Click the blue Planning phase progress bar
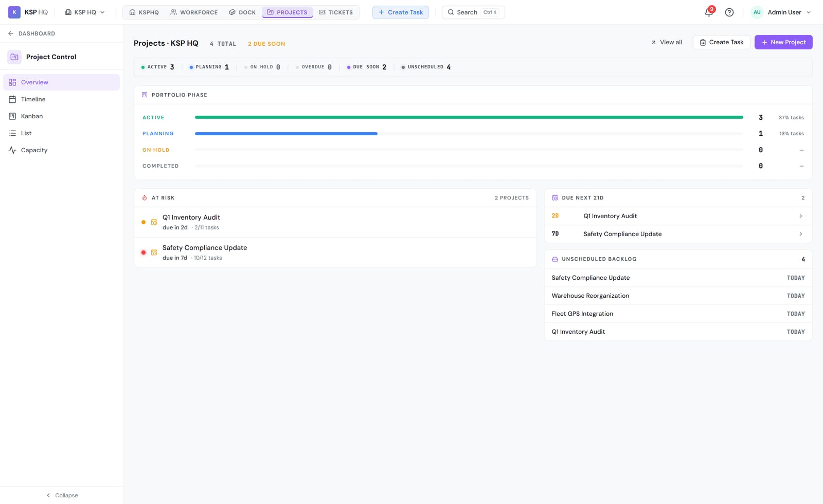This screenshot has width=823, height=504. pyautogui.click(x=286, y=134)
